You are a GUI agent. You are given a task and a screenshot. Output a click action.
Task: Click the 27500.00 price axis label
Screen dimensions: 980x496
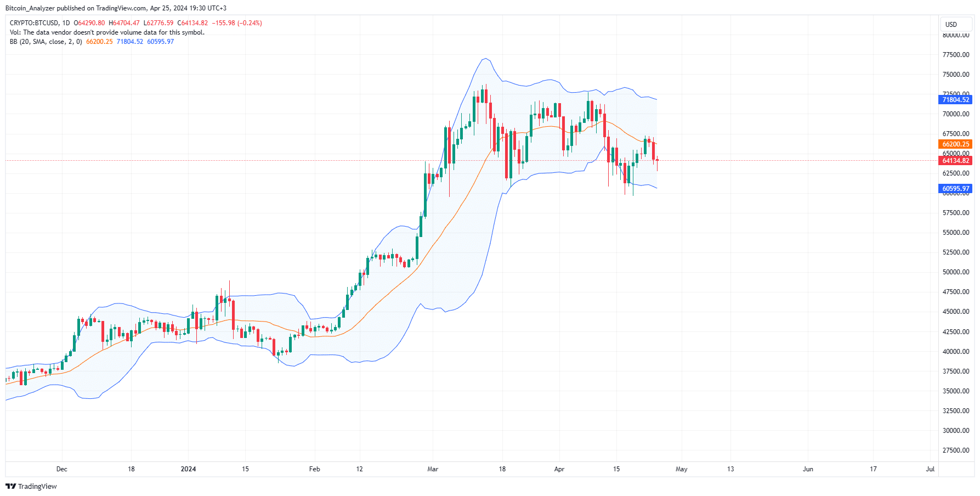(956, 450)
